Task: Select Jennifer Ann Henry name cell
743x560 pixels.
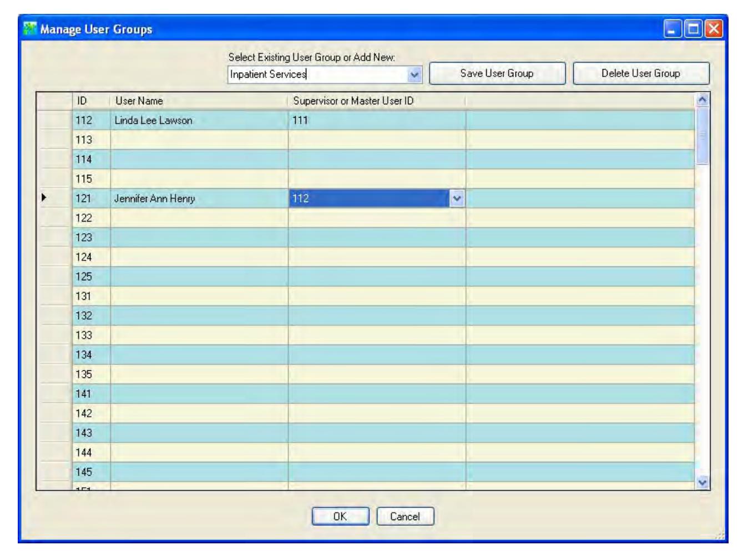Action: pyautogui.click(x=199, y=198)
